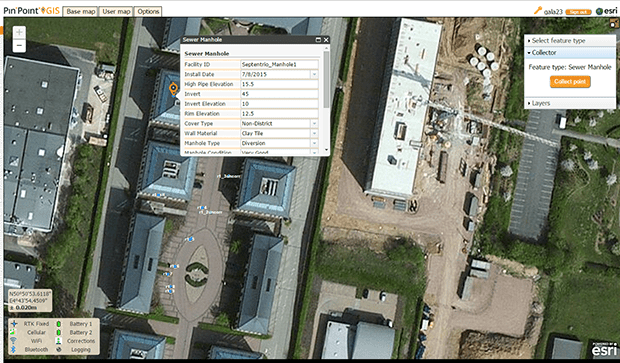Screen dimensions: 620x363
Task: Click the Corrections status icon
Action: coord(59,340)
